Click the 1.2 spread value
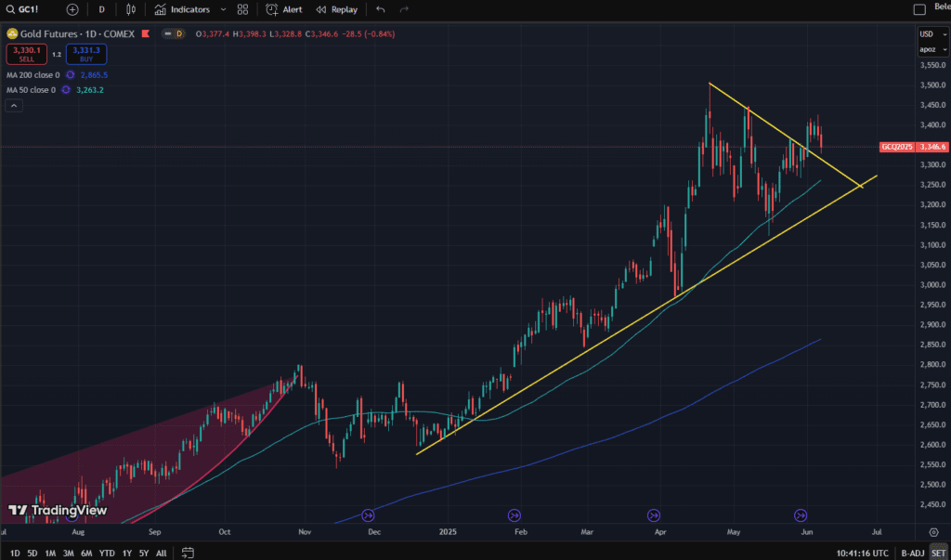 point(57,55)
